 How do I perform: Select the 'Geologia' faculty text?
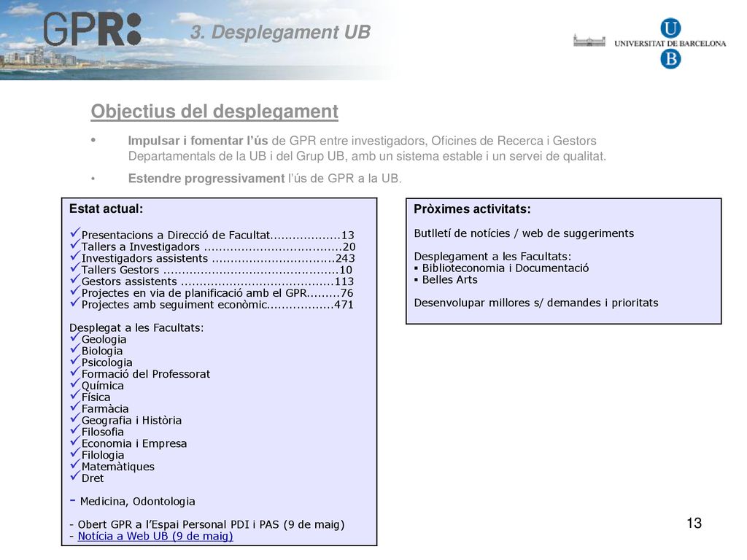click(104, 340)
